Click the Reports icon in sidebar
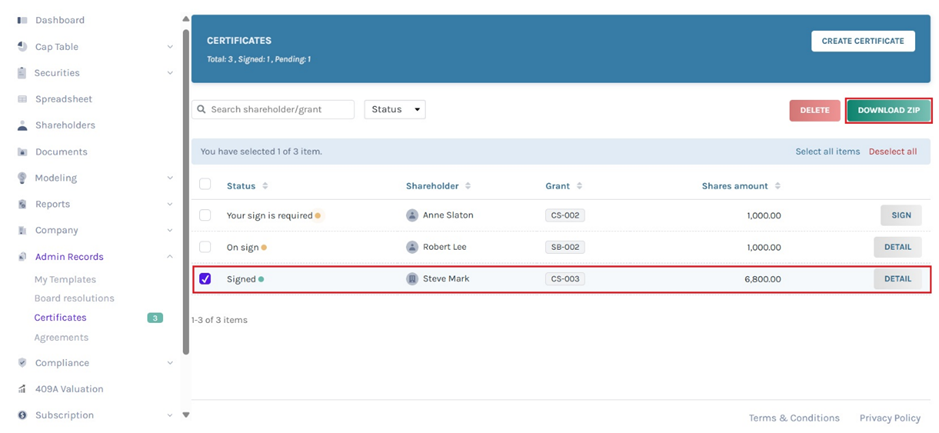The height and width of the screenshot is (433, 939). [22, 204]
